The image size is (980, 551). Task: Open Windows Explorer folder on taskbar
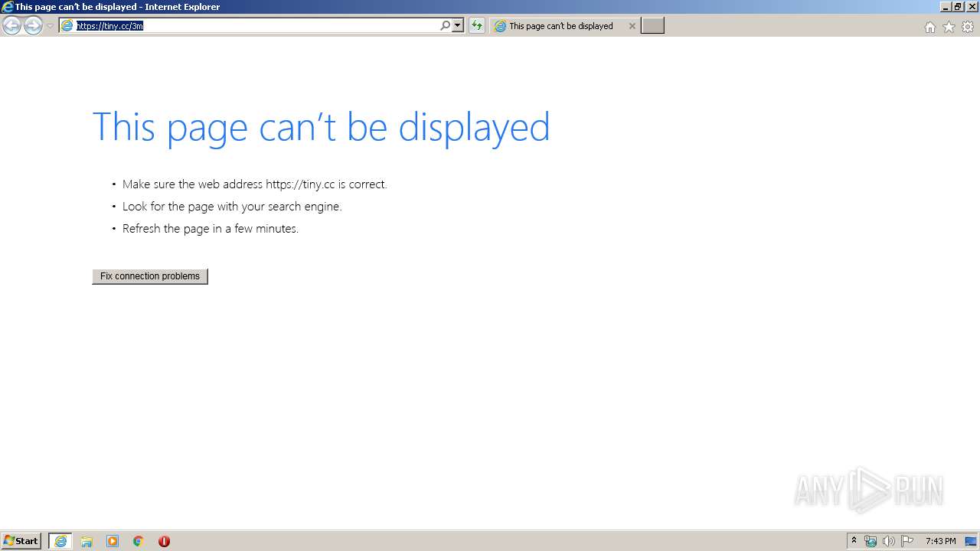point(87,541)
